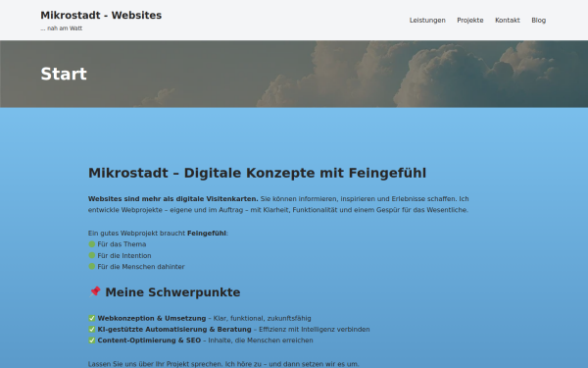
Task: Click the text 'Für die Menschen dahinter'
Action: coord(141,267)
